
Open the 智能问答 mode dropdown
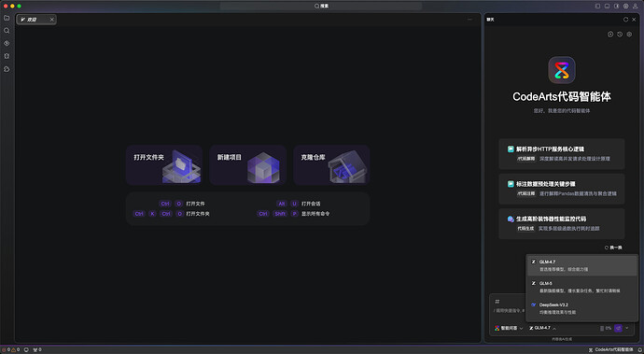[509, 328]
